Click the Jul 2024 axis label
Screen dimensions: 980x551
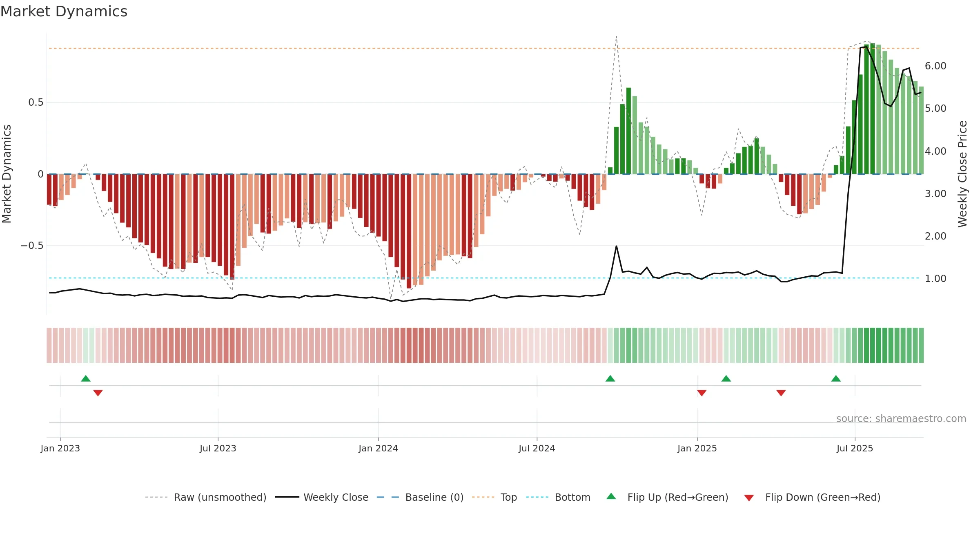537,448
